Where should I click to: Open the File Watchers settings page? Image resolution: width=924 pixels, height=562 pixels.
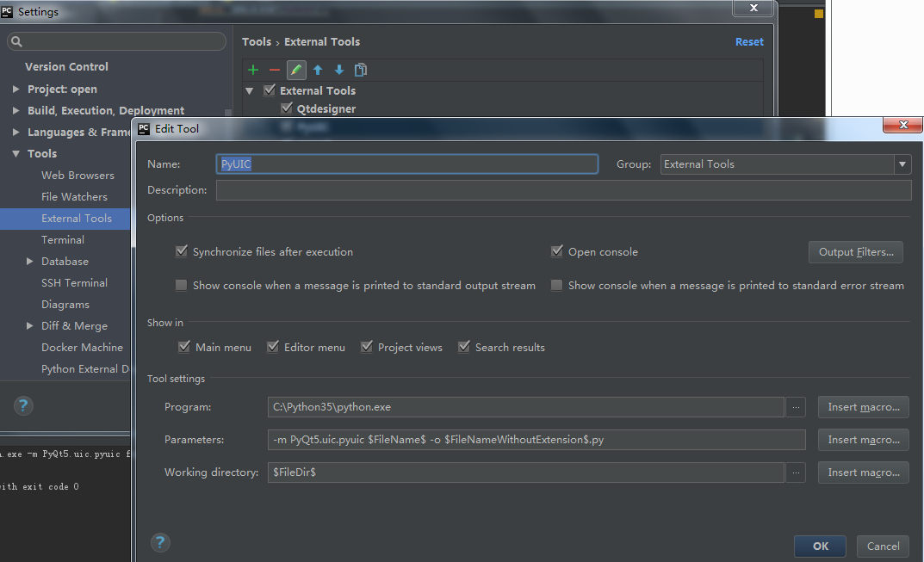tap(74, 197)
